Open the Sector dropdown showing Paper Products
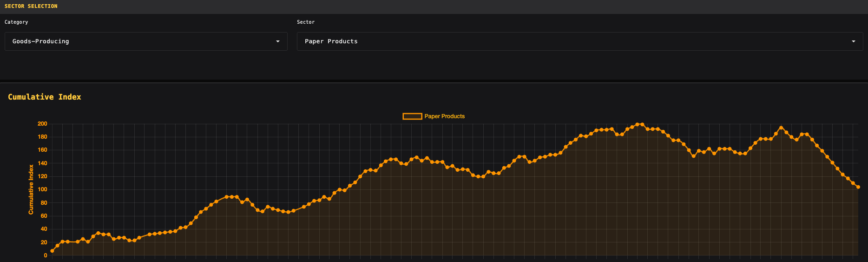The width and height of the screenshot is (868, 262). tap(580, 41)
